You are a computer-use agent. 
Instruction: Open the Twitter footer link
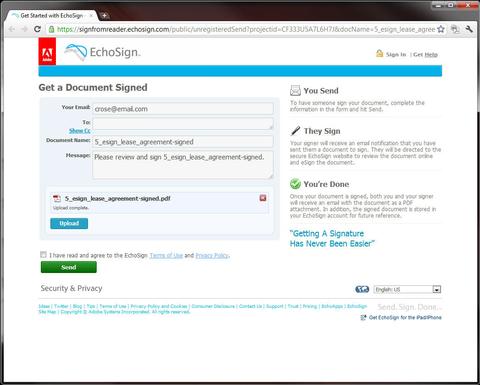point(61,306)
